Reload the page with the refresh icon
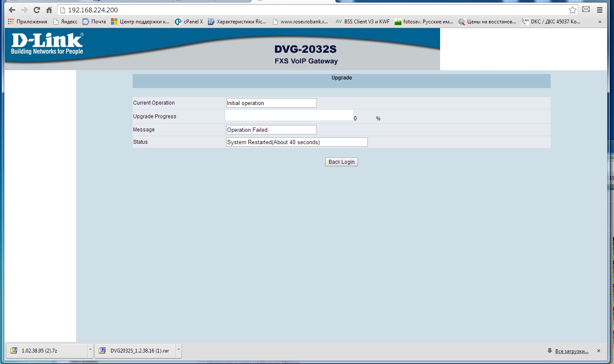Screen dimensions: 614x364 pos(37,10)
